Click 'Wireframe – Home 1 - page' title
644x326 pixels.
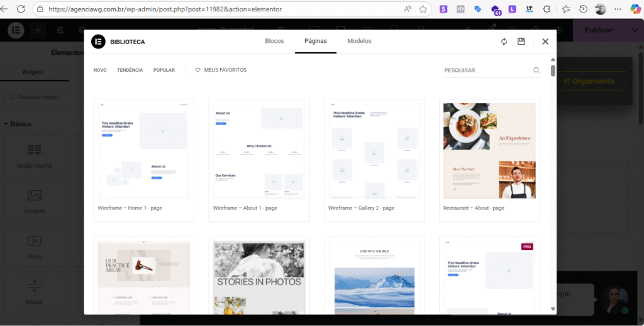[x=130, y=208]
